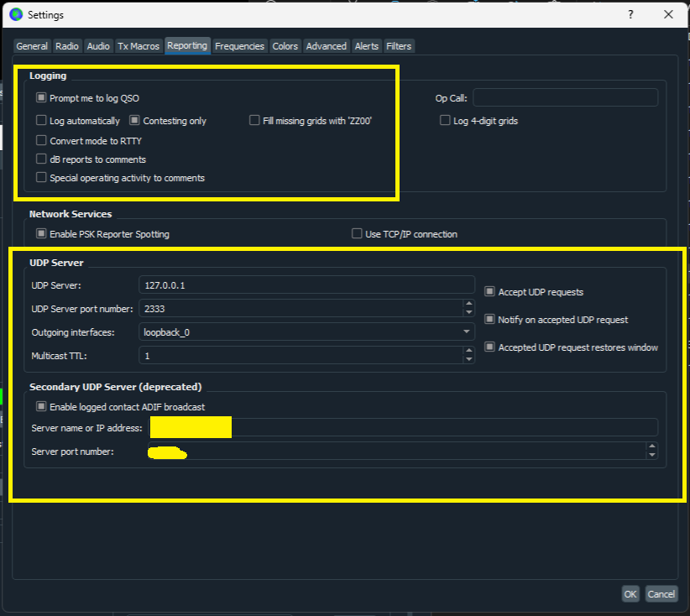Decrease Multicast TTL with down arrow
Viewport: 690px width, 616px height.
(x=468, y=360)
